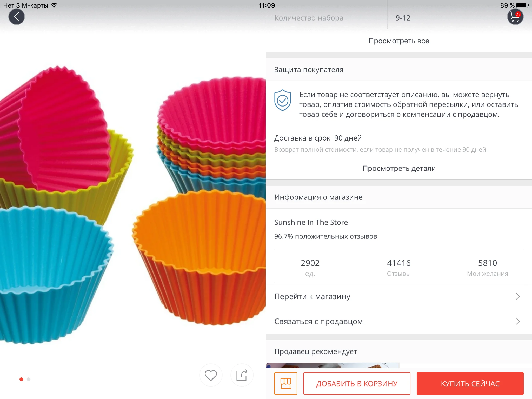
Task: Tap the share icon
Action: click(242, 375)
